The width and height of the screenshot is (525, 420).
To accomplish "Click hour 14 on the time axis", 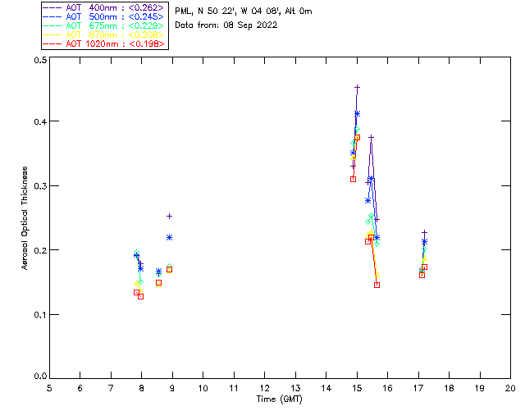I will point(326,388).
